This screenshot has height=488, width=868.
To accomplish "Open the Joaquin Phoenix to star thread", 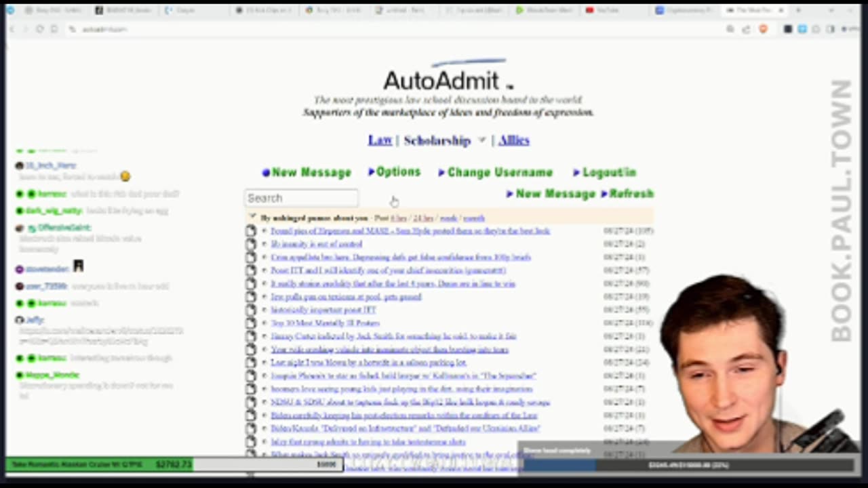I will (403, 375).
